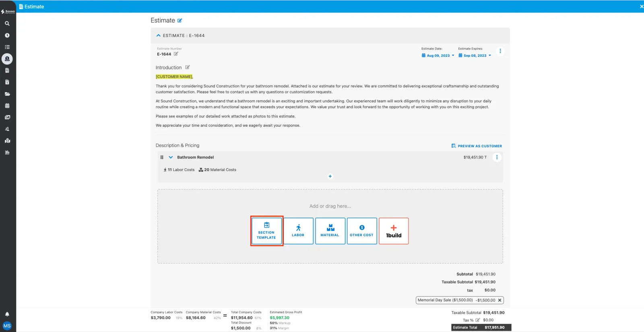Open the map location icon in sidebar
644x332 pixels.
point(7,140)
